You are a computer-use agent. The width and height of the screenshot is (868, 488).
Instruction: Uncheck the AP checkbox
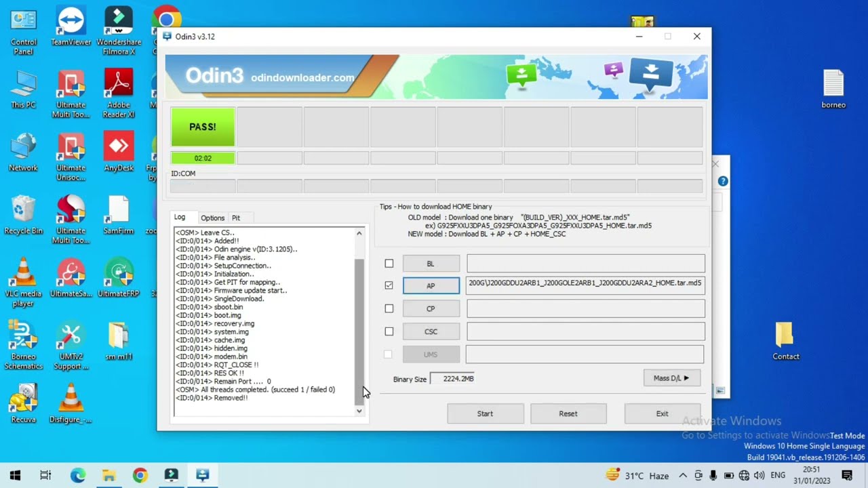389,285
